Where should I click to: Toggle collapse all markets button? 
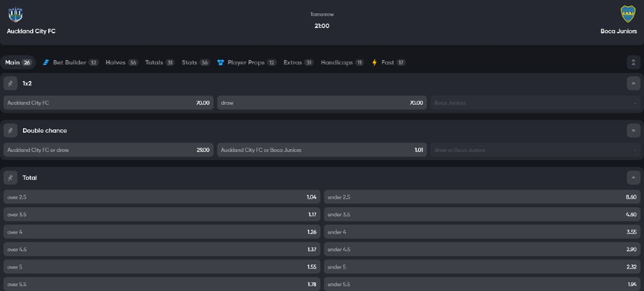[x=634, y=62]
